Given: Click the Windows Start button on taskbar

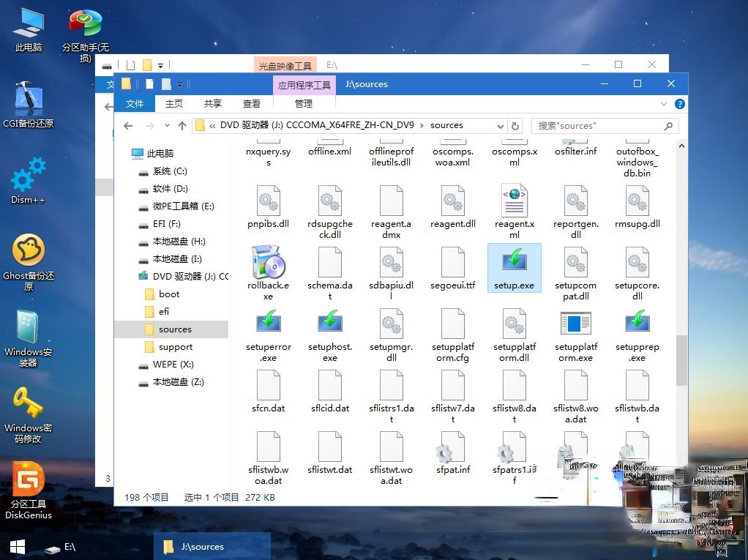Looking at the screenshot, I should click(16, 547).
